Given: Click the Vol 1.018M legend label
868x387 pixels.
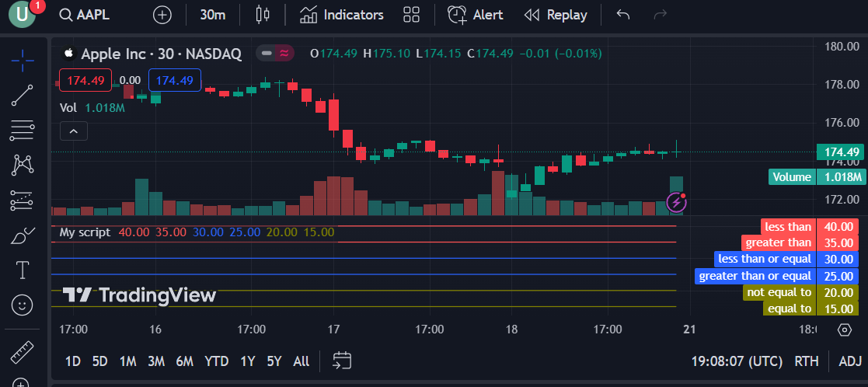Looking at the screenshot, I should pyautogui.click(x=92, y=108).
